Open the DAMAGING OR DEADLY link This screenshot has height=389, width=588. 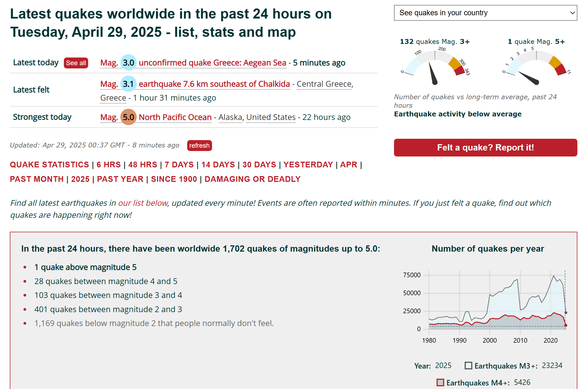[252, 179]
